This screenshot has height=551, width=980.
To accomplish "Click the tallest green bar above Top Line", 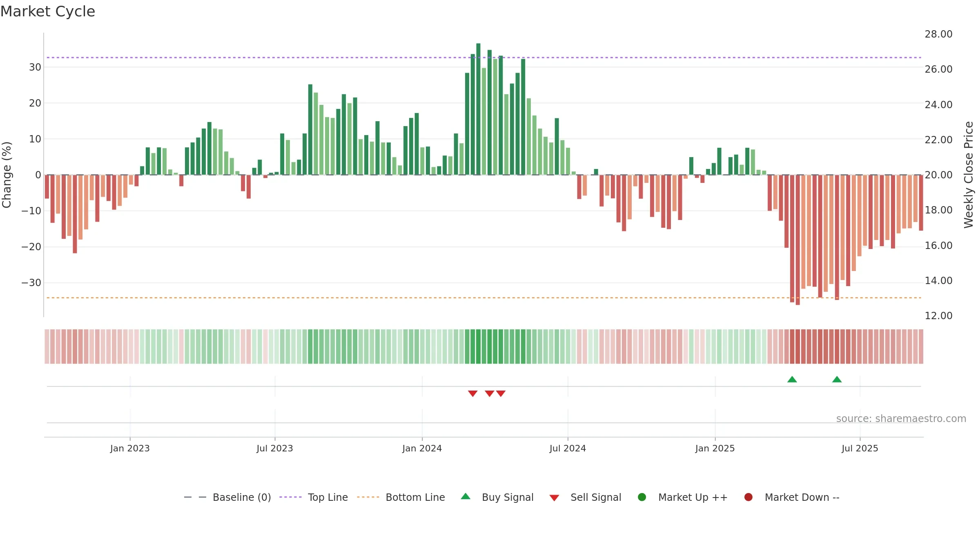I will coord(478,109).
